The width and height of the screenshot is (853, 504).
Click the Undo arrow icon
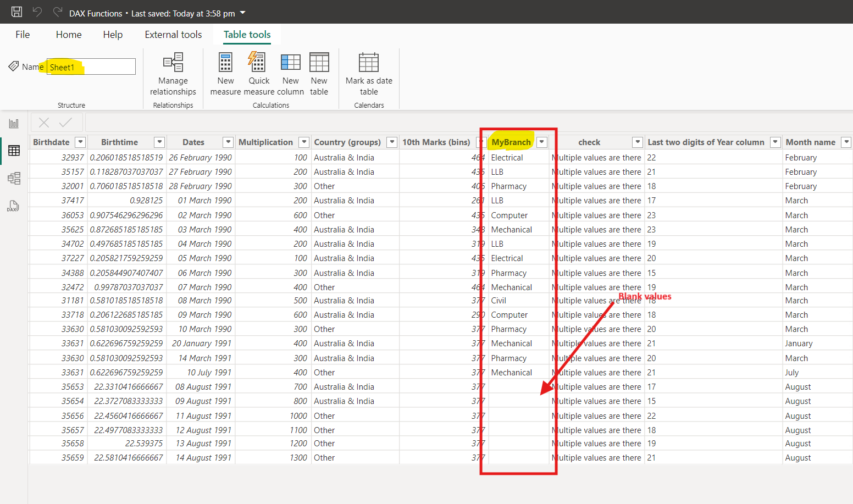tap(37, 12)
